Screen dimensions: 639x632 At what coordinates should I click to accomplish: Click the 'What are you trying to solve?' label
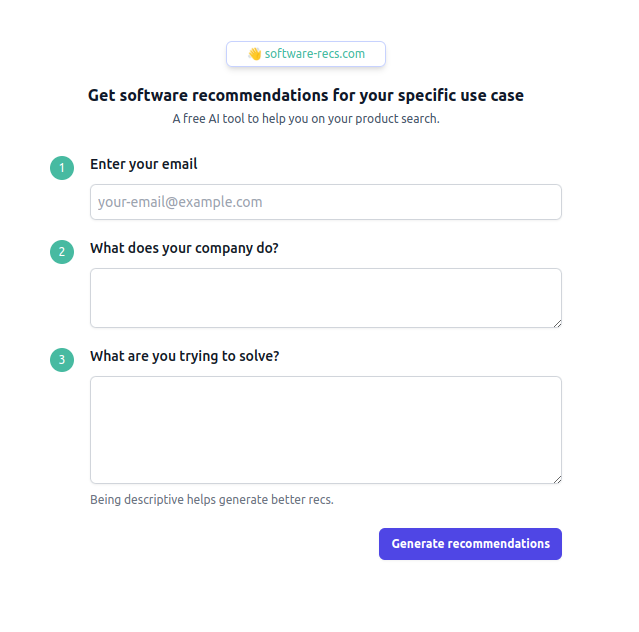(184, 356)
